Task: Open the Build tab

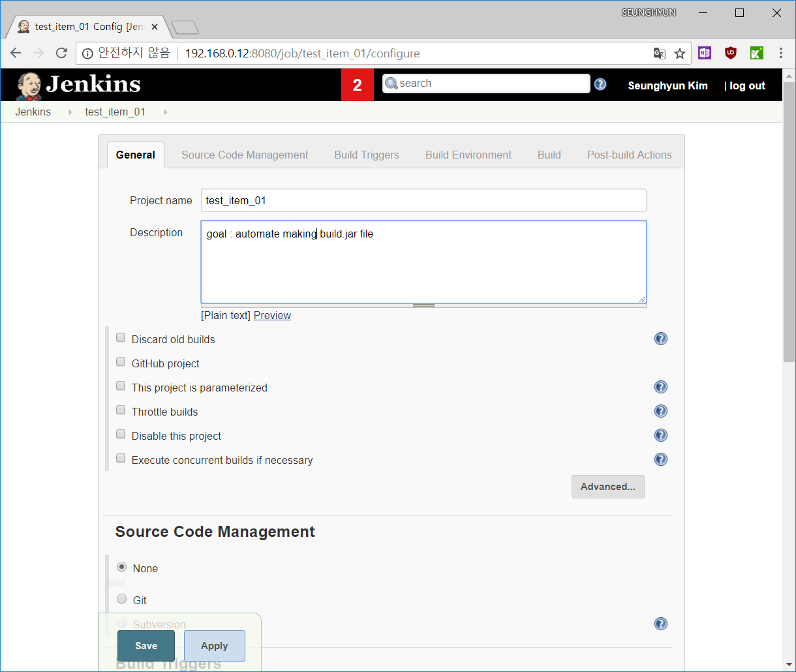Action: coord(549,155)
